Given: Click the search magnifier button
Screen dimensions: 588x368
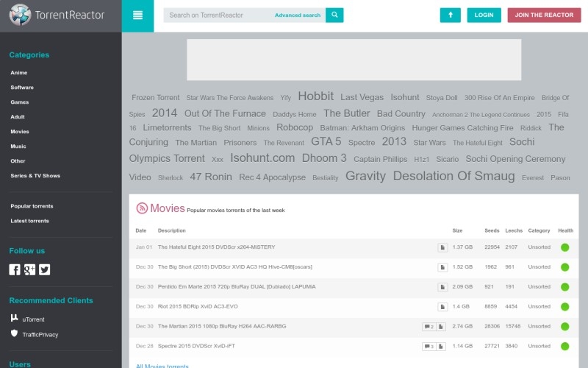Looking at the screenshot, I should (334, 15).
